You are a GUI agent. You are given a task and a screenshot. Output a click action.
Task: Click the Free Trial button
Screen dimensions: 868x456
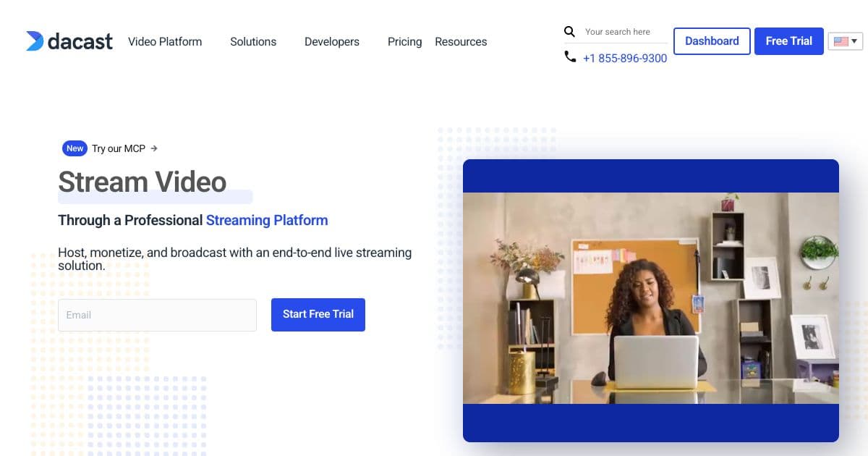point(788,41)
